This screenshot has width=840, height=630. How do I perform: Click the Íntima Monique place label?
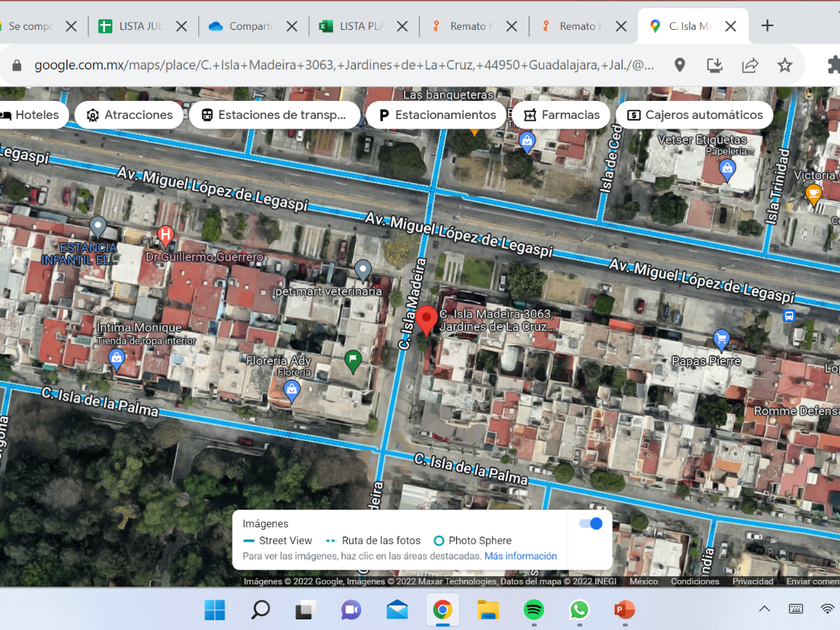[x=139, y=327]
